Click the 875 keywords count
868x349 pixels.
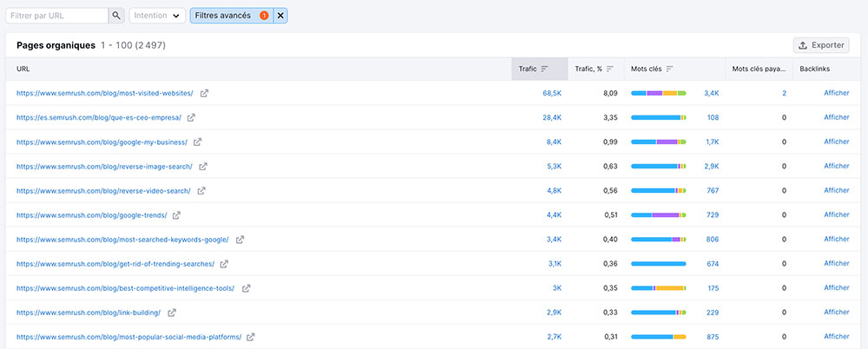713,337
